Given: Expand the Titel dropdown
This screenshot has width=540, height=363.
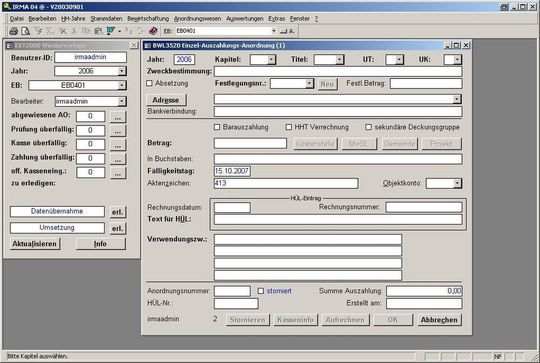Looking at the screenshot, I should coord(339,60).
